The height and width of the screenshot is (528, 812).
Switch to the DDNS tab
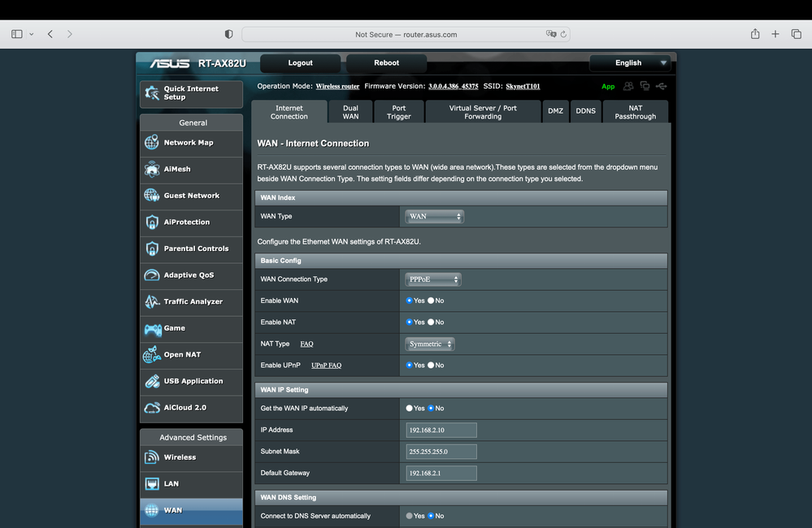[x=585, y=111]
